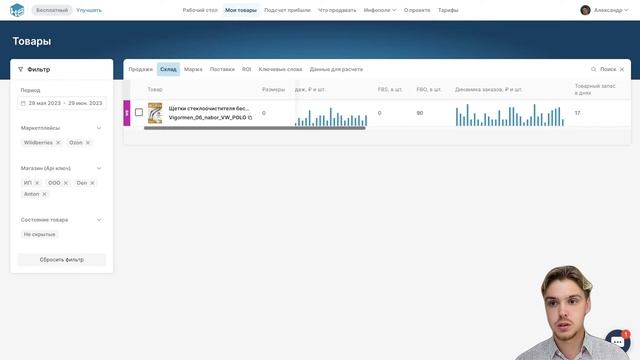Click the Поиск search field
Image resolution: width=640 pixels, height=360 pixels.
(x=608, y=69)
